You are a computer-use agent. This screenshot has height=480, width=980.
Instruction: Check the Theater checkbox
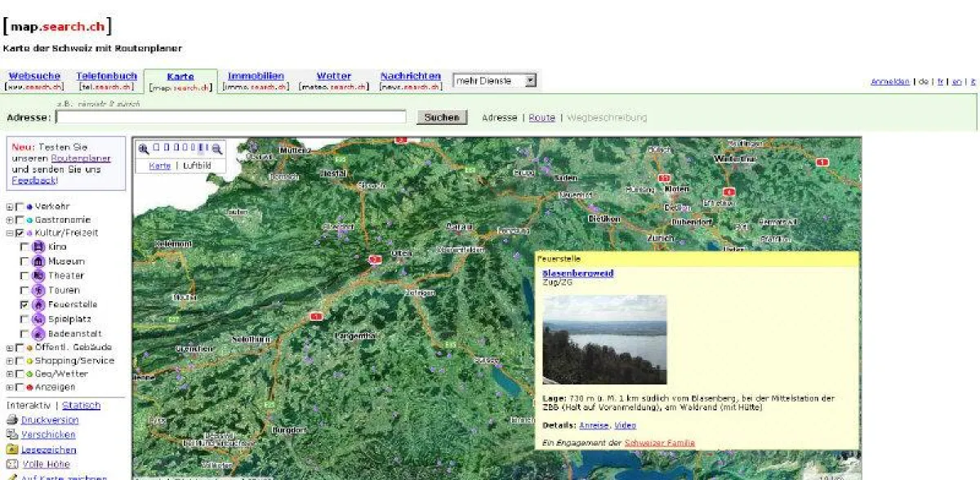[x=24, y=276]
